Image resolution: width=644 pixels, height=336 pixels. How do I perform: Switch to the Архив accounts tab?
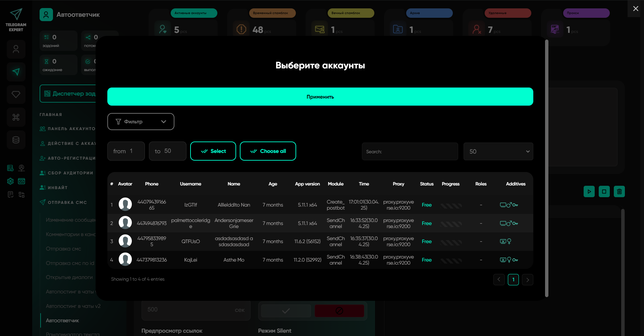point(429,13)
